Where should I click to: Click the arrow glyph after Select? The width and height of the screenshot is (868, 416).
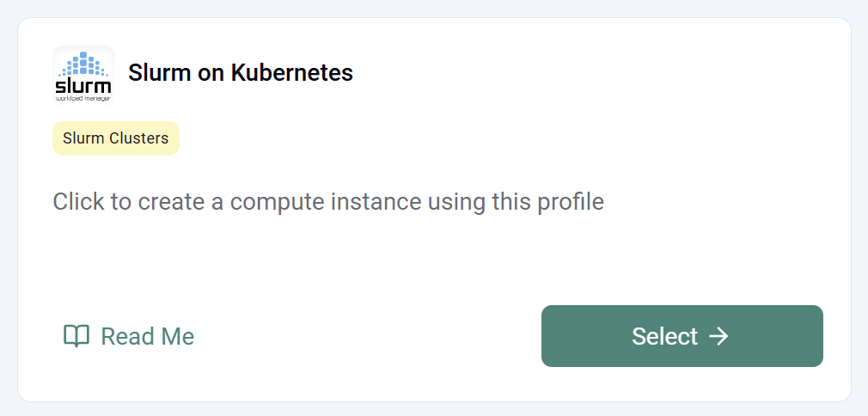point(718,336)
